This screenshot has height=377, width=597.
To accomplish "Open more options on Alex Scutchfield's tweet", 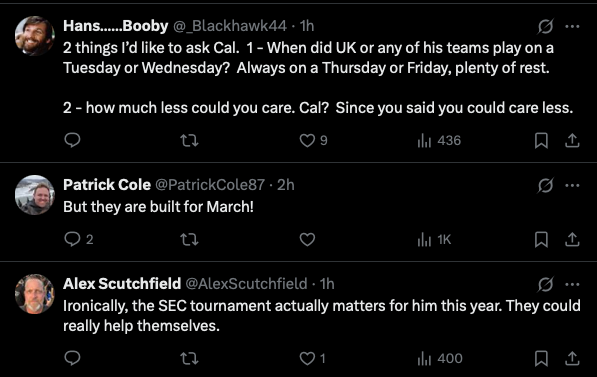I will tap(572, 284).
